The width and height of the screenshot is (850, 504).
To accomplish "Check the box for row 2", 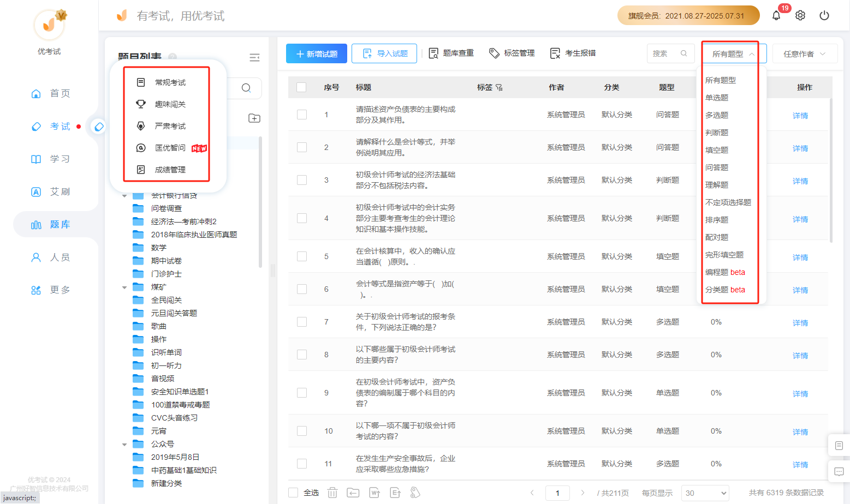I will [x=302, y=147].
